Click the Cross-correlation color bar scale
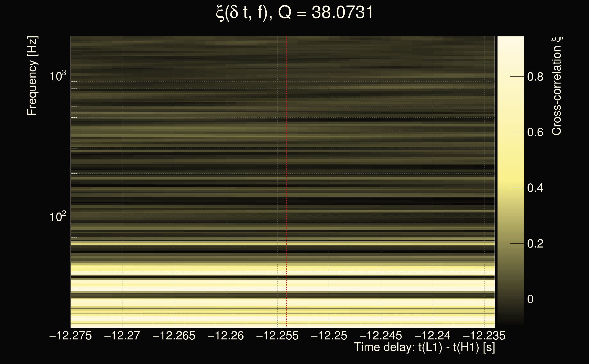 pos(510,181)
